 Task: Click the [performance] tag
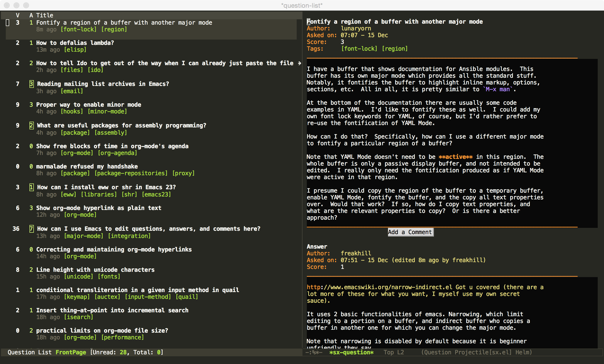pyautogui.click(x=122, y=337)
